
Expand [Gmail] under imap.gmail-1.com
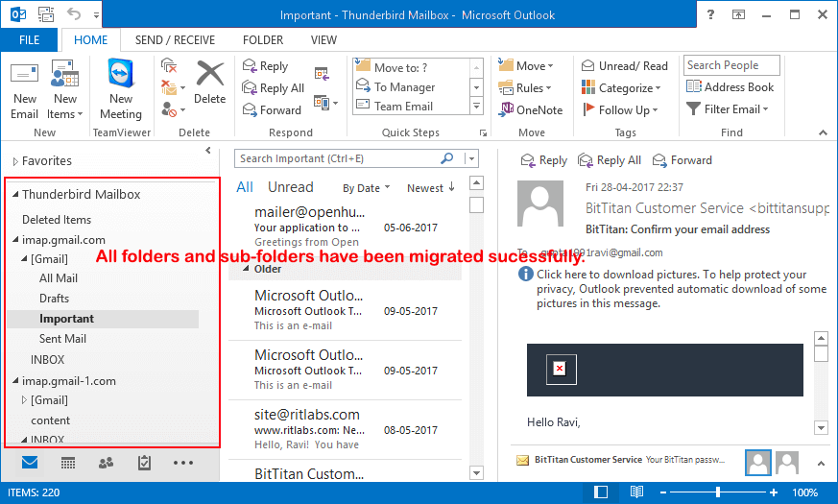click(x=24, y=399)
